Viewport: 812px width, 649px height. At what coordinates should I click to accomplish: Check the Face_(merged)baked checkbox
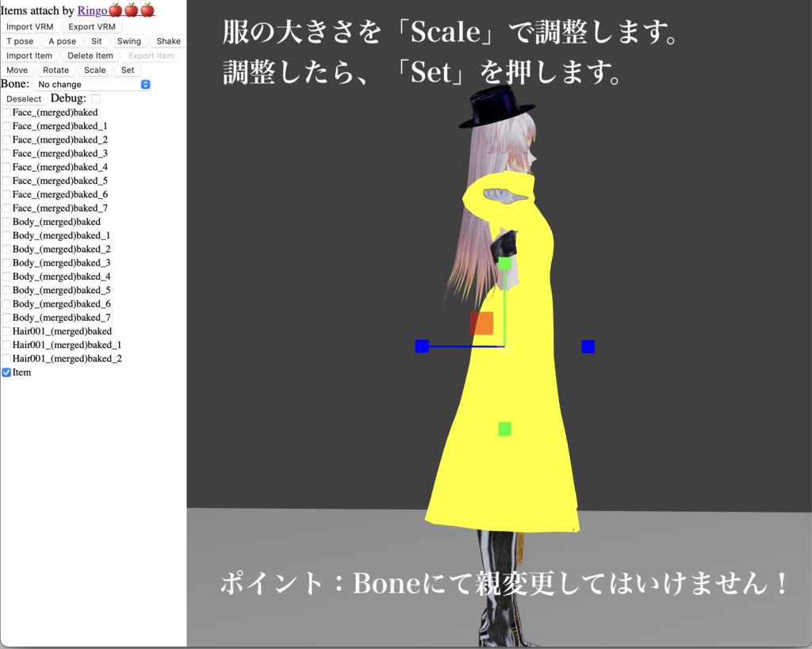5,112
